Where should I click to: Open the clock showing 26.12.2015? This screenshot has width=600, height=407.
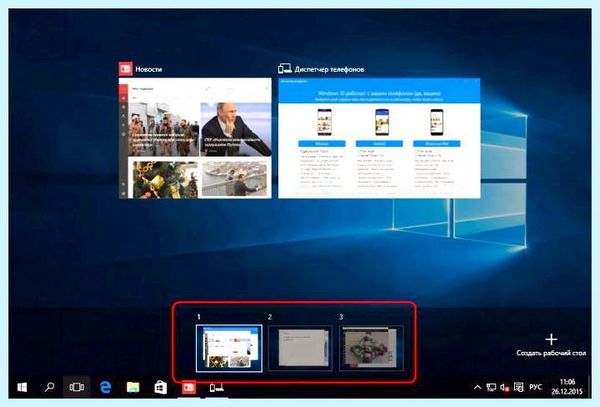pyautogui.click(x=567, y=387)
